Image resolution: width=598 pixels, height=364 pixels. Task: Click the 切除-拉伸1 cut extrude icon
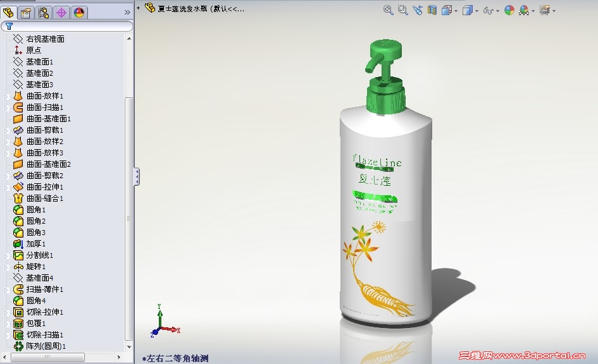tap(18, 312)
